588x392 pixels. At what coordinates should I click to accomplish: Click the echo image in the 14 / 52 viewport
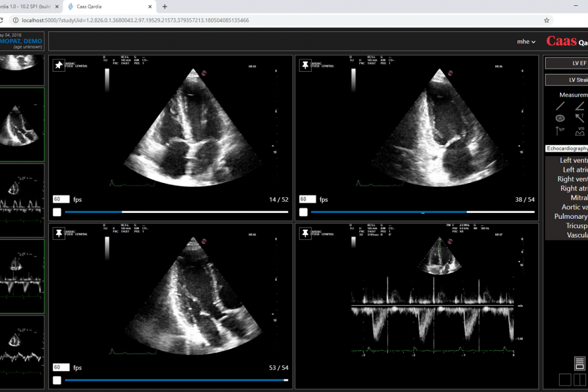[x=193, y=127]
